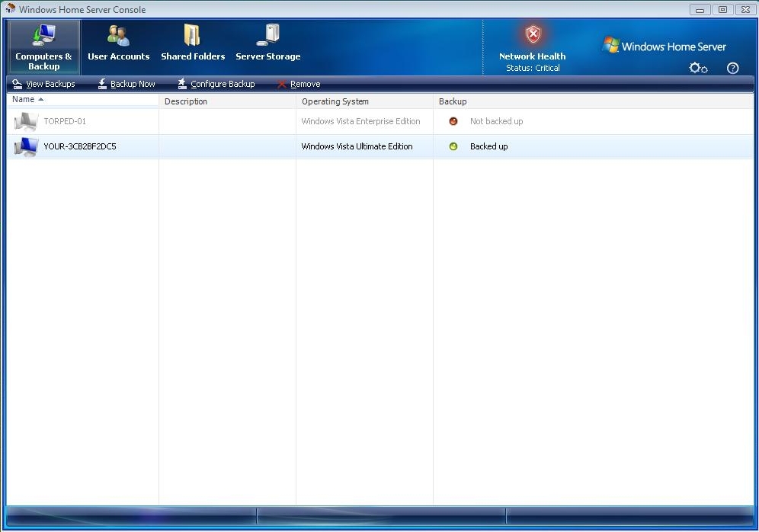Click the Description column header
Image resolution: width=759 pixels, height=532 pixels.
coord(186,101)
